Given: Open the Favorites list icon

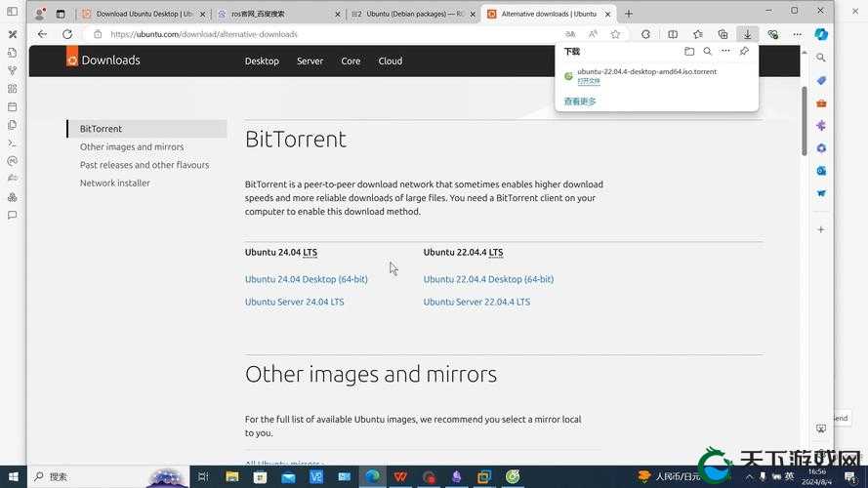Looking at the screenshot, I should coord(697,34).
